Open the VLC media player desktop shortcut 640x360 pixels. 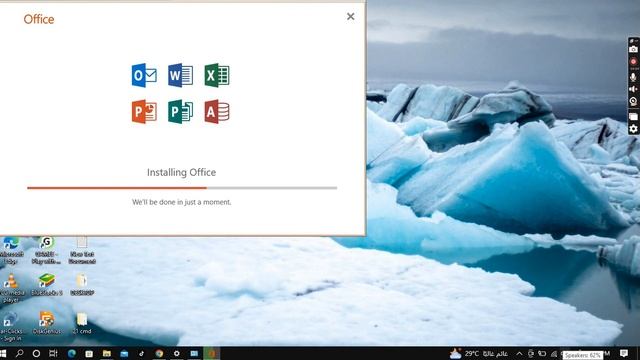[x=11, y=288]
